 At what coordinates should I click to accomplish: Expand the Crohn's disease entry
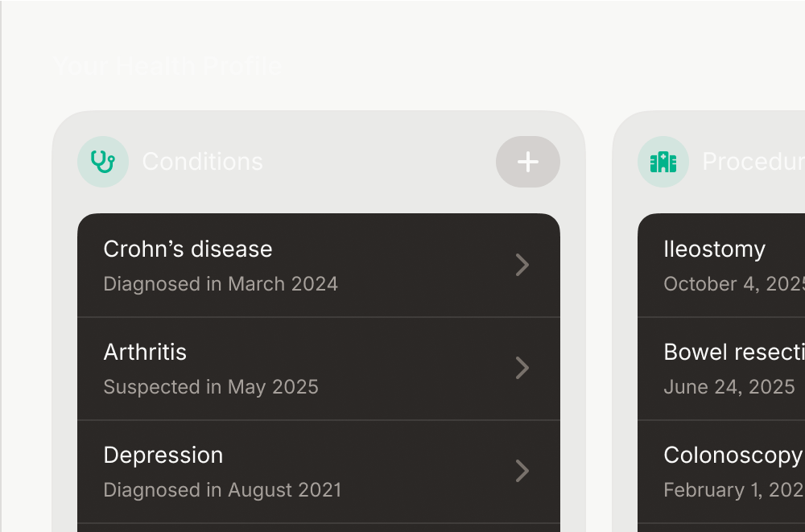click(x=318, y=265)
